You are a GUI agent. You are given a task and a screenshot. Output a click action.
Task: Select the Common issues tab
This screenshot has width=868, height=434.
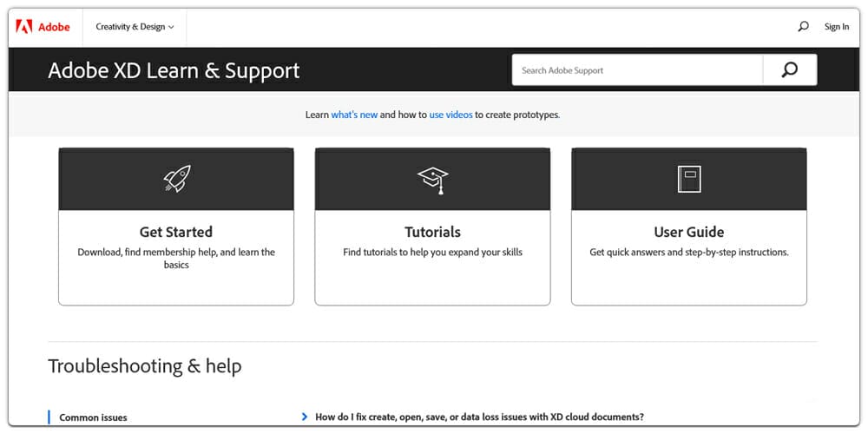(x=93, y=418)
